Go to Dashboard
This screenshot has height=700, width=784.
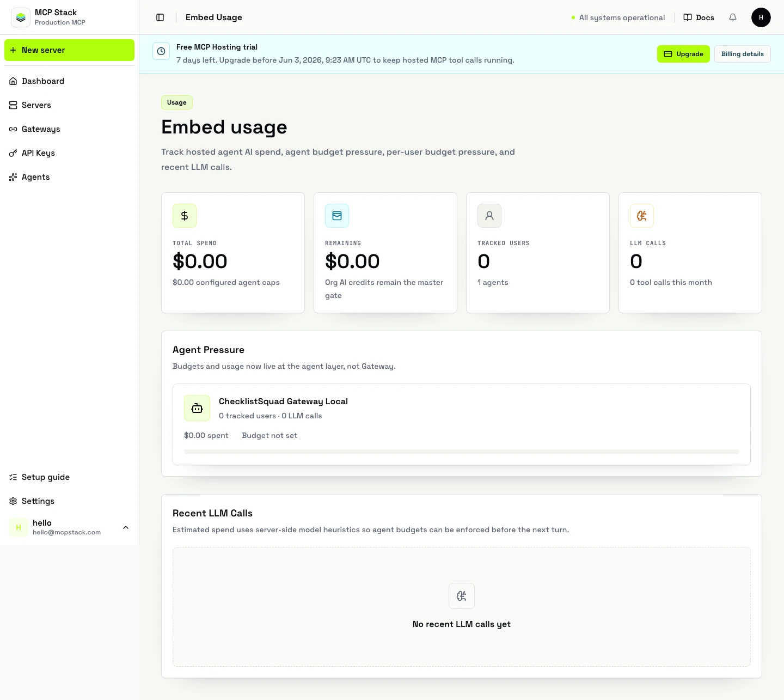[x=70, y=81]
